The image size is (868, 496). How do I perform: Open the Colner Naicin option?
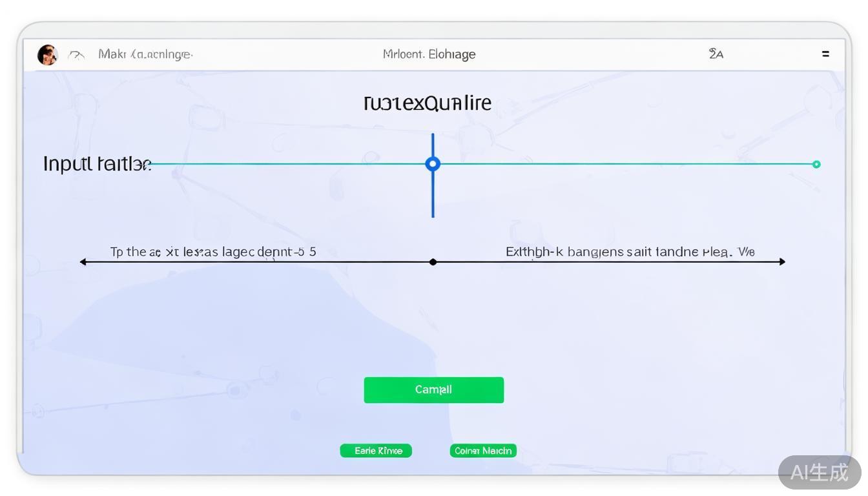point(482,450)
